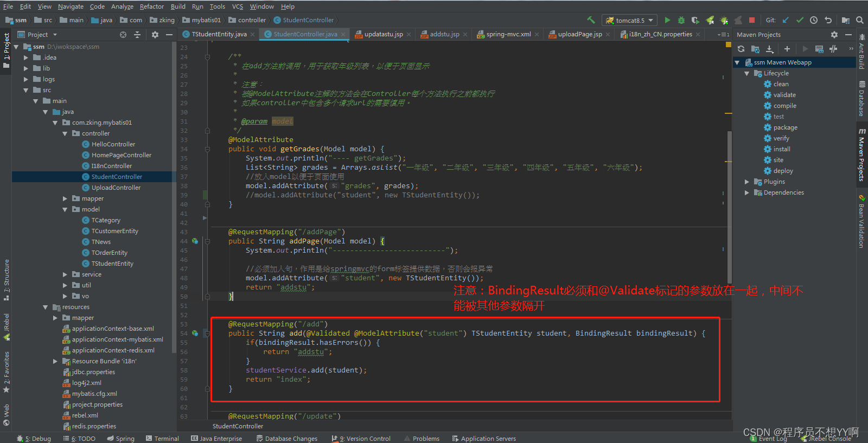Collapse the ssm root folder

point(16,47)
